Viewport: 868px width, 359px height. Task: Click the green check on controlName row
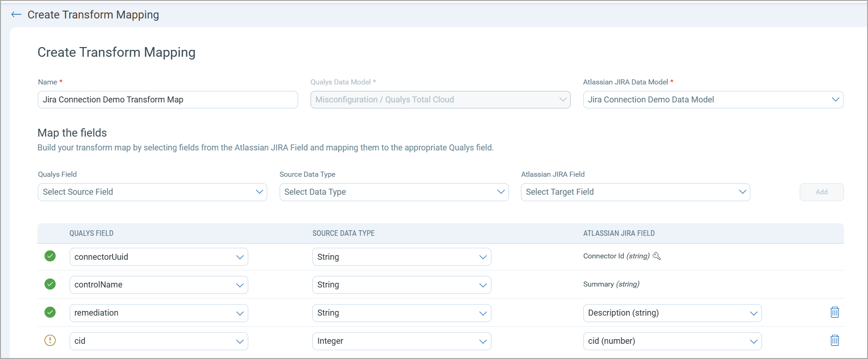pos(50,284)
